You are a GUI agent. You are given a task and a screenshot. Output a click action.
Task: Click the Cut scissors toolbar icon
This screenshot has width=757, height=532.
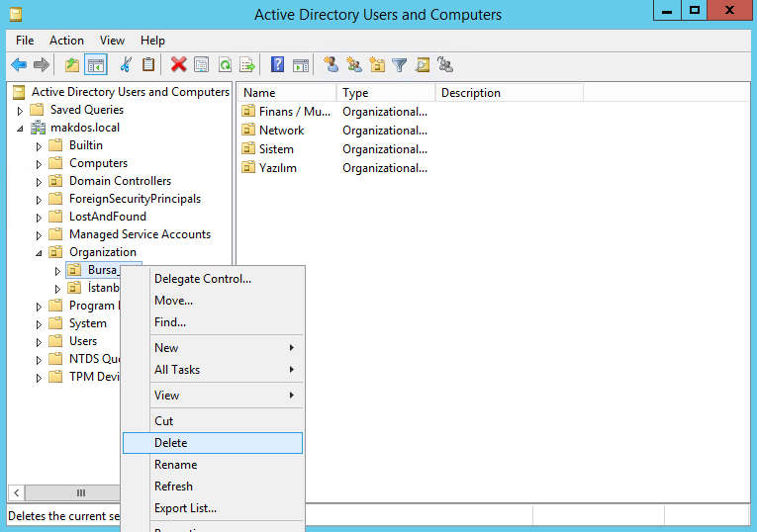pyautogui.click(x=126, y=64)
